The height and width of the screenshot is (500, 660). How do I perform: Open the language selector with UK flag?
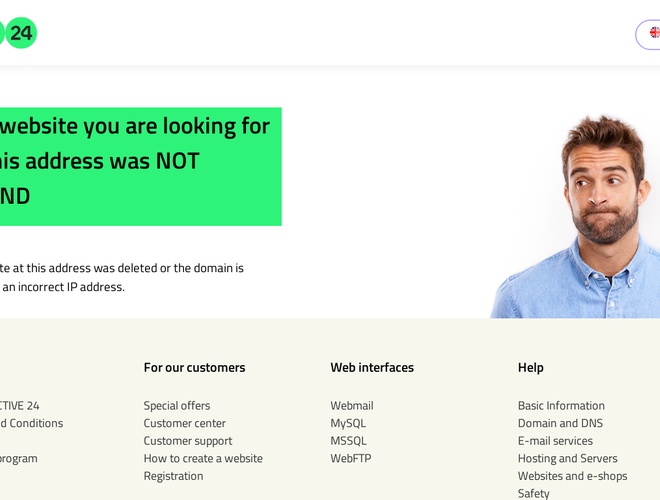tap(651, 34)
